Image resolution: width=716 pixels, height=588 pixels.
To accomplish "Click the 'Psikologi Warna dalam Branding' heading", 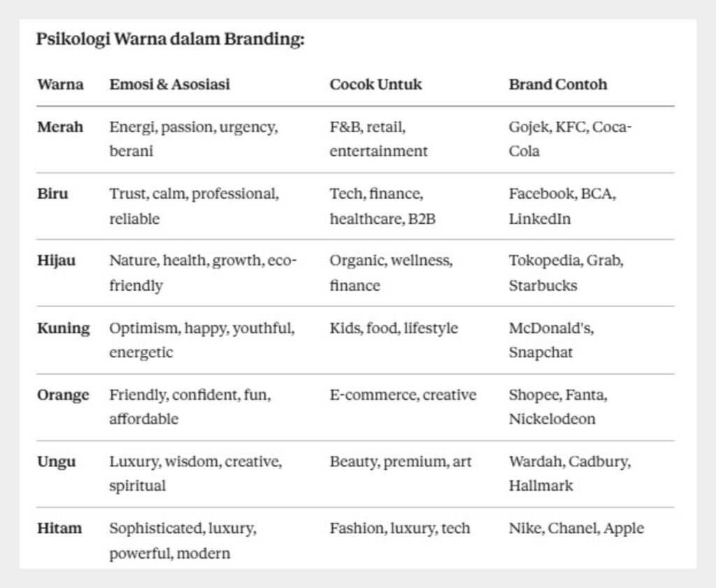I will 170,39.
